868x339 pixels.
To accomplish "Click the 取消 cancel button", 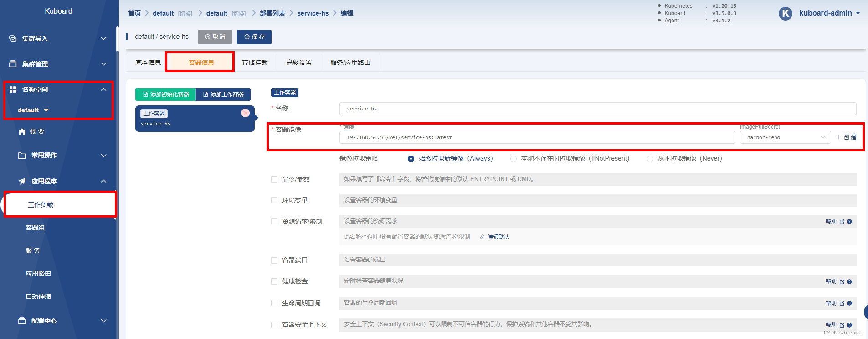I will 215,37.
